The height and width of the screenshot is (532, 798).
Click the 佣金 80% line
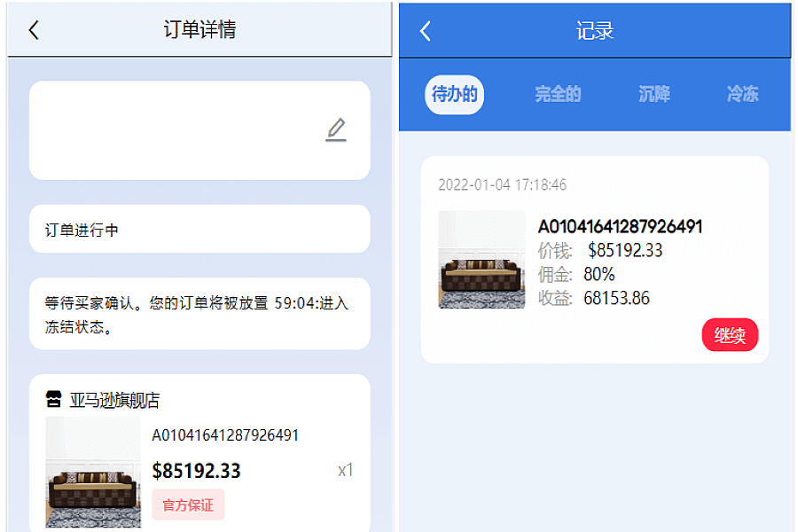coord(576,274)
